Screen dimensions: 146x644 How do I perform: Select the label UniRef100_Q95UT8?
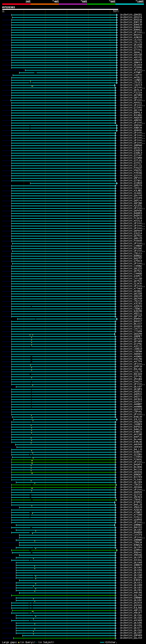tap(131, 186)
